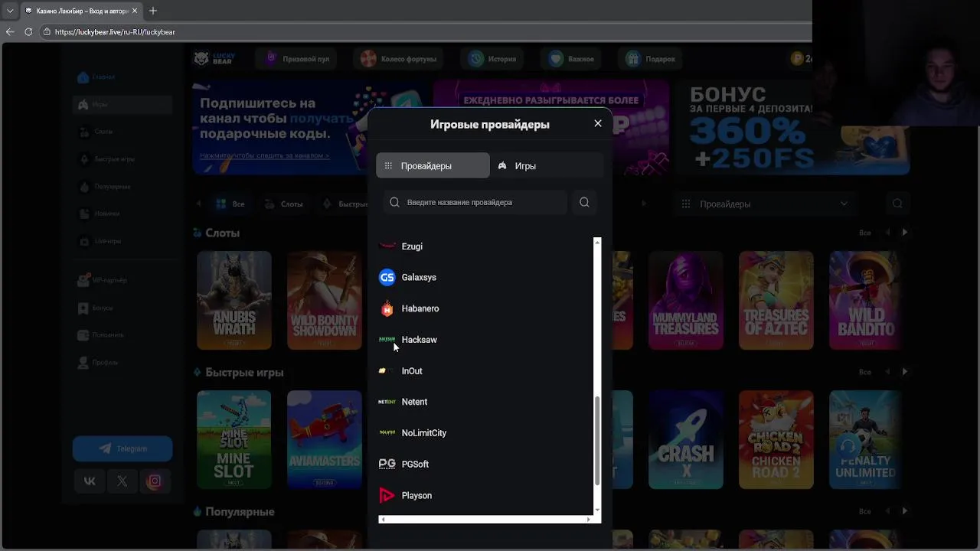Open Быстрые игры in left sidebar
This screenshot has height=551, width=980.
122,159
